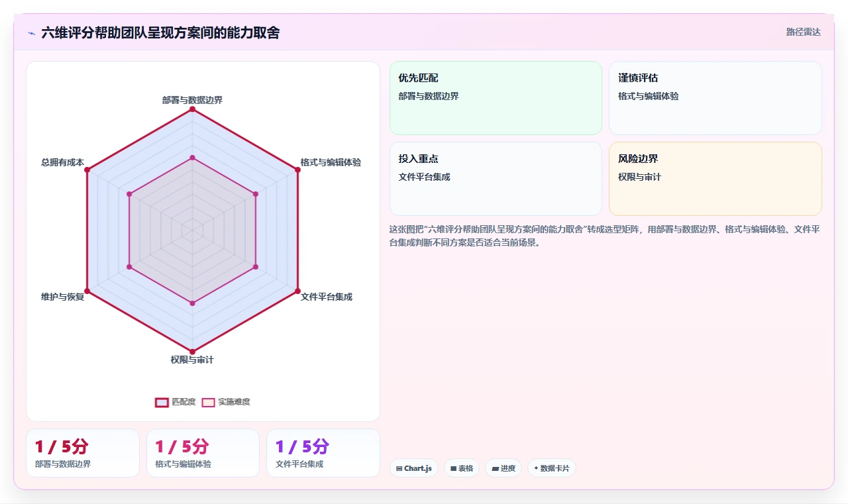Image resolution: width=848 pixels, height=504 pixels.
Task: Click the 权限与审计 radar axis label
Action: click(192, 360)
